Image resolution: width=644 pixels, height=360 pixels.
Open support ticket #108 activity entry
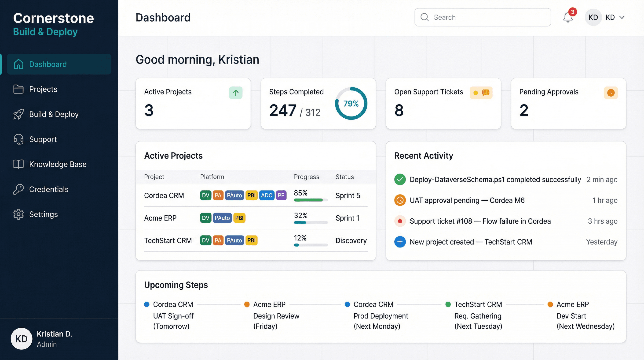(x=480, y=221)
